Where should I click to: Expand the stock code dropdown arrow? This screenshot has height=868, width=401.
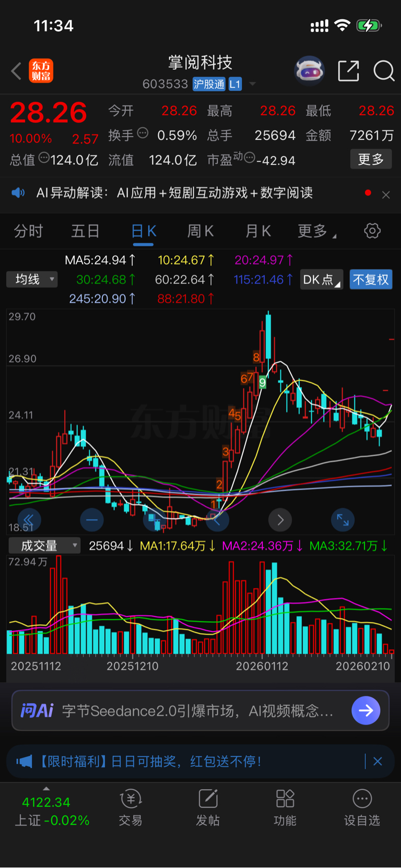253,84
